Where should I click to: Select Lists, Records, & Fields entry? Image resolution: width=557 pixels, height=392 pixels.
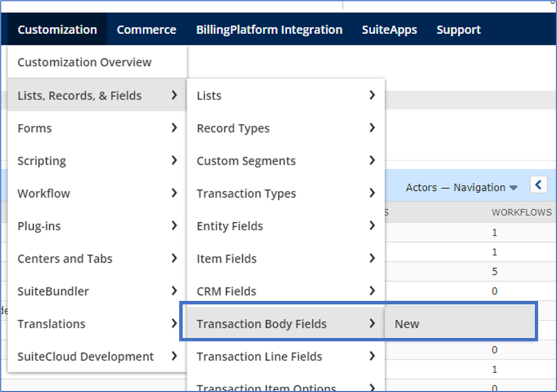[x=97, y=95]
